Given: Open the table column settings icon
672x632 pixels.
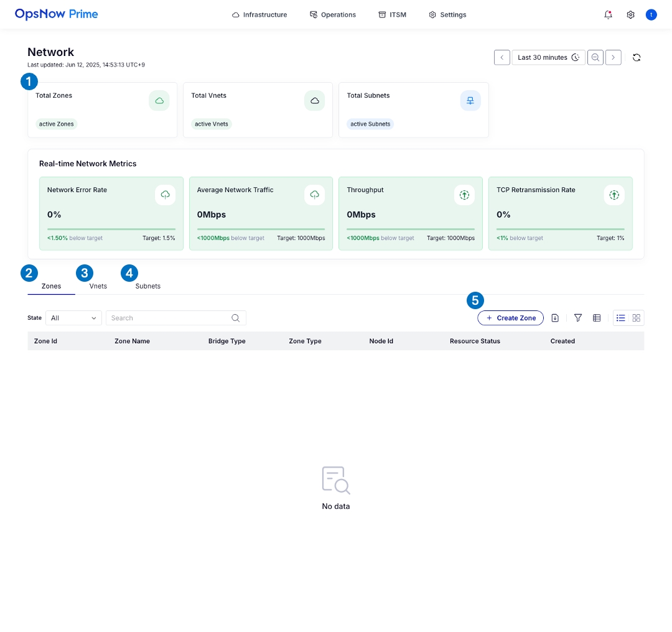Looking at the screenshot, I should point(597,318).
